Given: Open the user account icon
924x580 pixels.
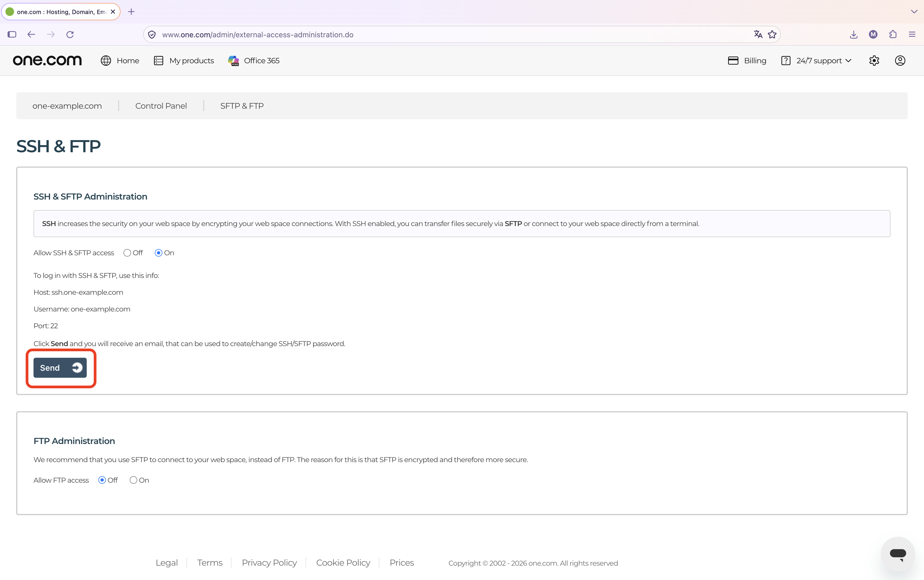Looking at the screenshot, I should (900, 61).
